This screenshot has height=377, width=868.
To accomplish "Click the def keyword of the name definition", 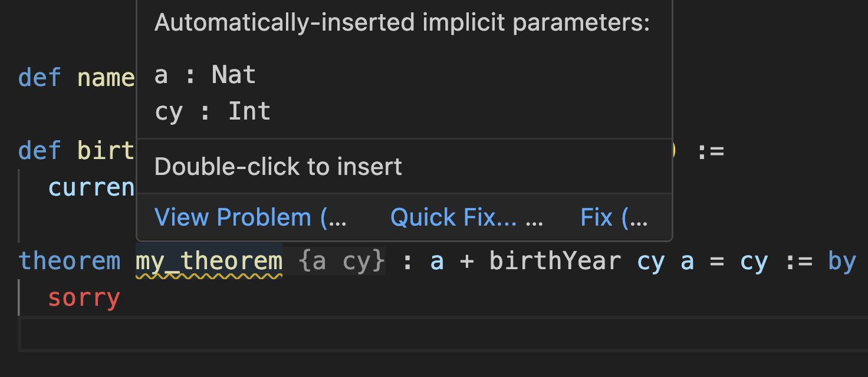I will coord(39,77).
